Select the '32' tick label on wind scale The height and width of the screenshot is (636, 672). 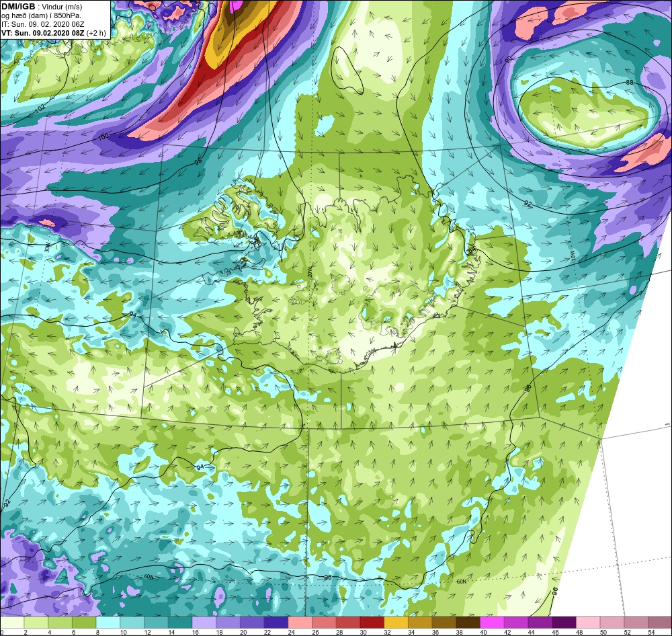[x=388, y=632]
